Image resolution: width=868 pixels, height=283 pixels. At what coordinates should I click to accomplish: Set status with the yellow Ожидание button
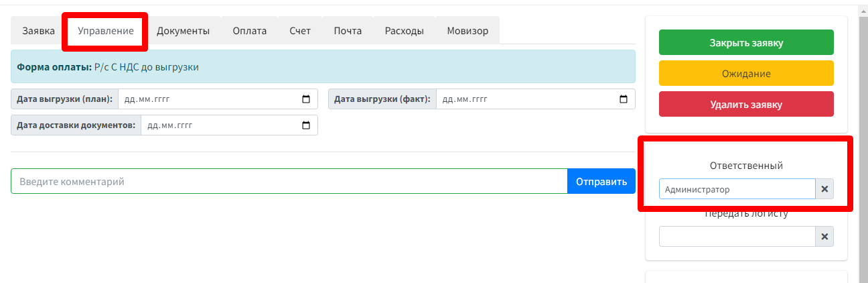click(x=746, y=73)
